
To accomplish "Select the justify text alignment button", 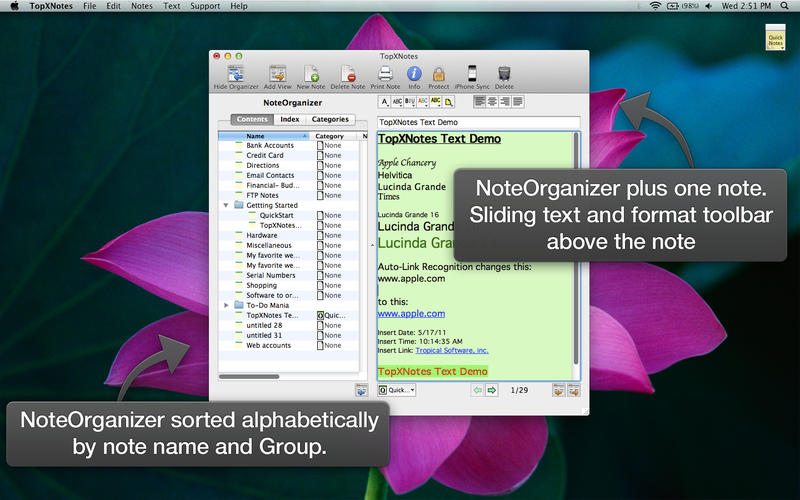I will click(517, 101).
